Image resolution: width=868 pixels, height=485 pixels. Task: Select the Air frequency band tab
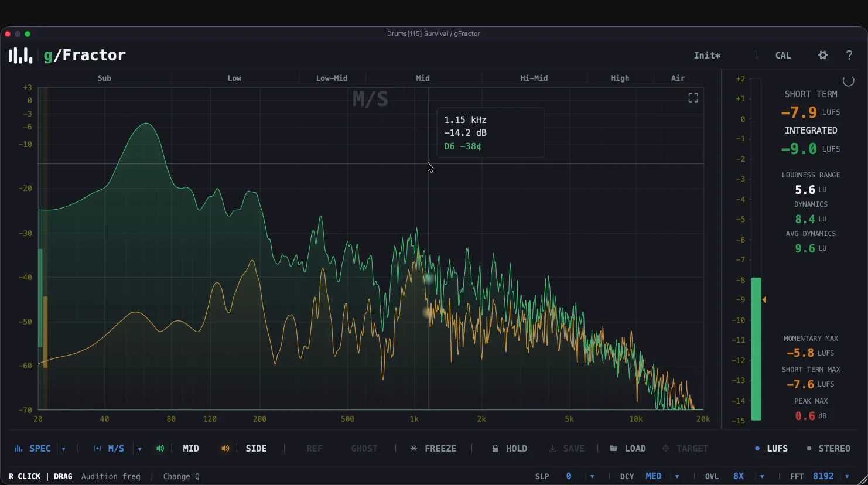point(678,78)
